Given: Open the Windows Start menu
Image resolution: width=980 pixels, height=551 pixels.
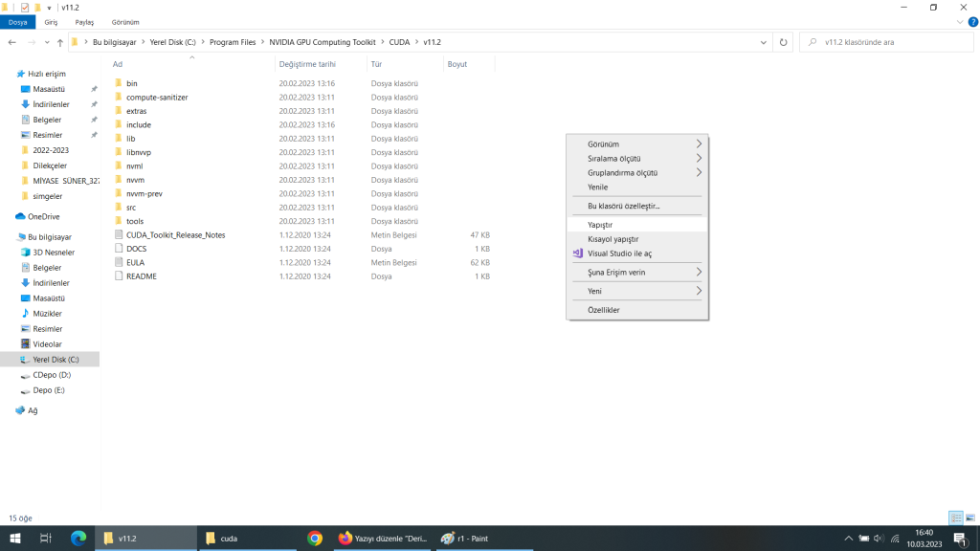Looking at the screenshot, I should click(14, 539).
